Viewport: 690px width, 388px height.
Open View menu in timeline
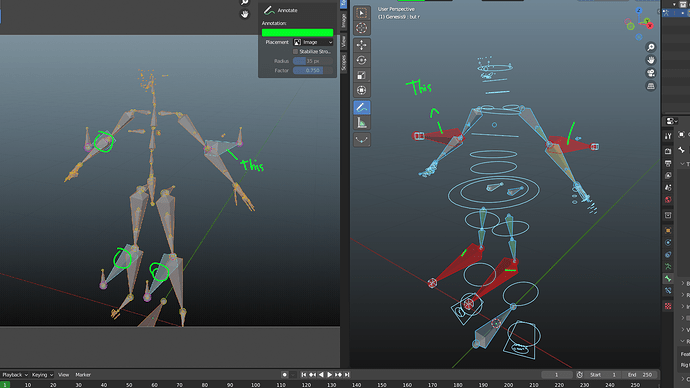[63, 375]
